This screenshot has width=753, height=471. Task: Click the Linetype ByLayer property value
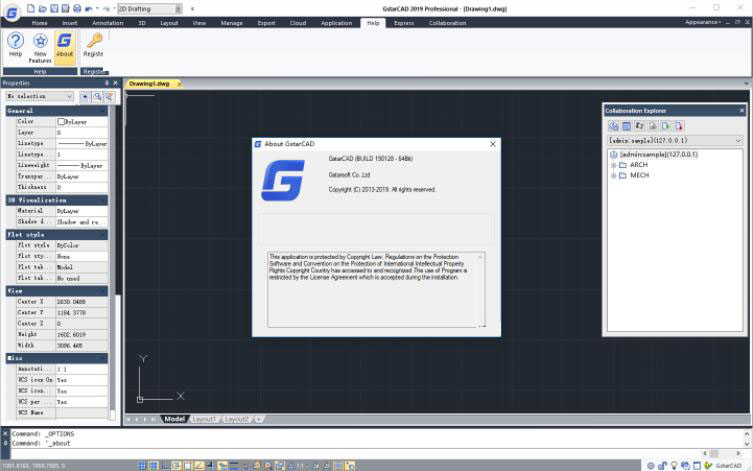pos(82,144)
